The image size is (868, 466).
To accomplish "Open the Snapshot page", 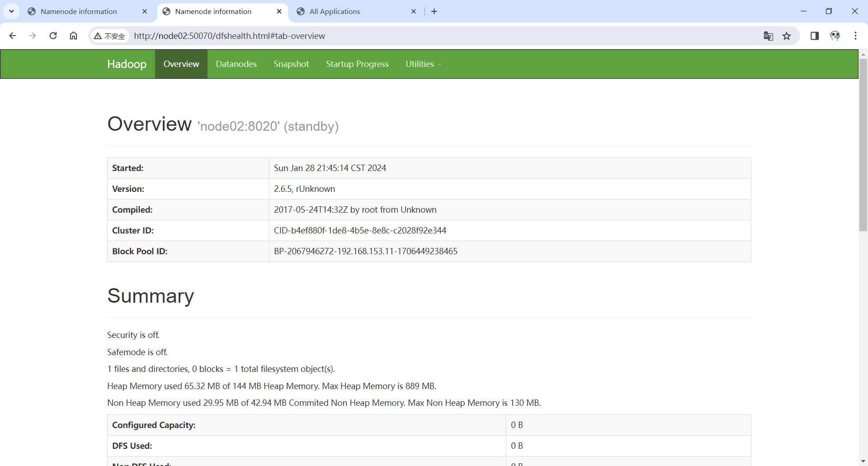I will (x=291, y=64).
